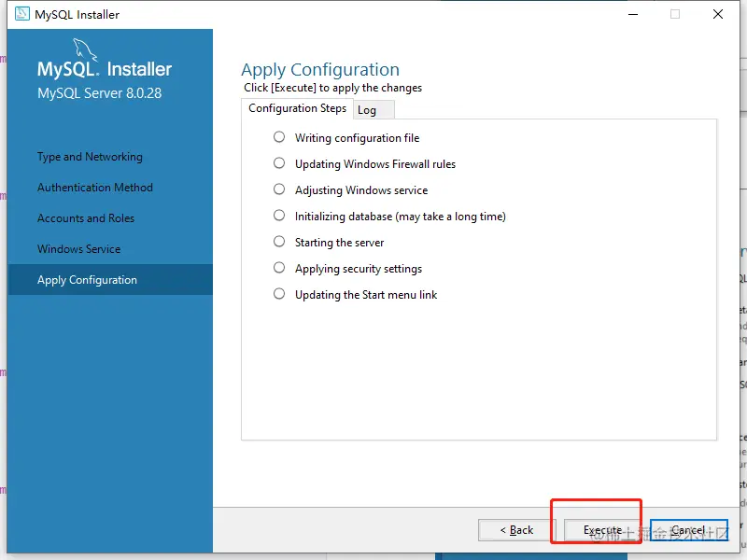The height and width of the screenshot is (560, 747).
Task: Click the Cancel button
Action: pyautogui.click(x=689, y=530)
